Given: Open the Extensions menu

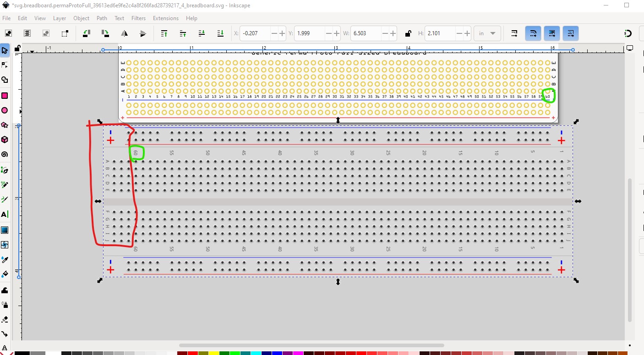Looking at the screenshot, I should (x=166, y=18).
